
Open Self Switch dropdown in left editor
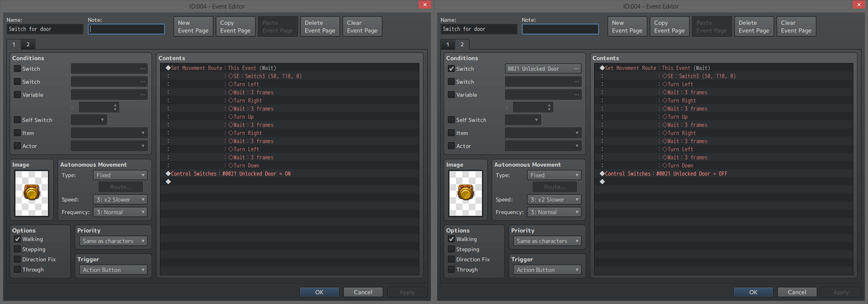(x=89, y=120)
